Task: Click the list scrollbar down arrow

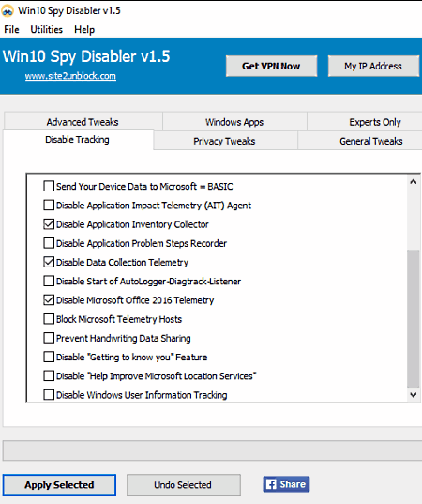Action: coord(414,395)
